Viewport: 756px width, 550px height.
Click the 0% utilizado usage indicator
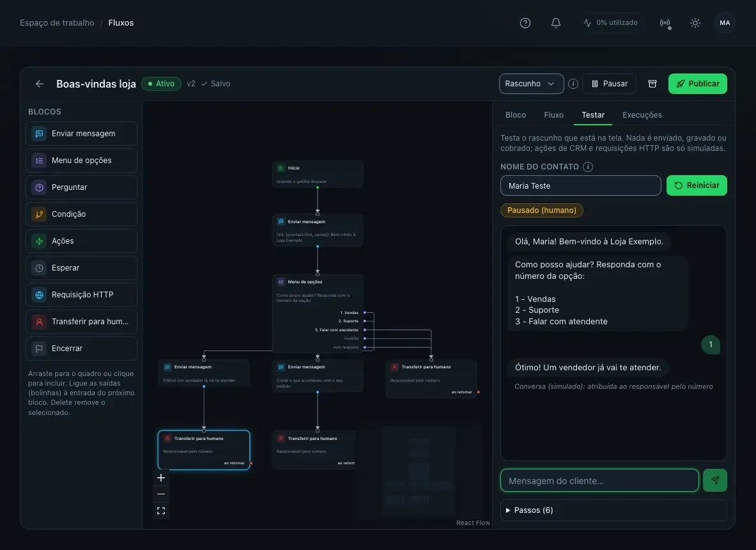coord(610,22)
